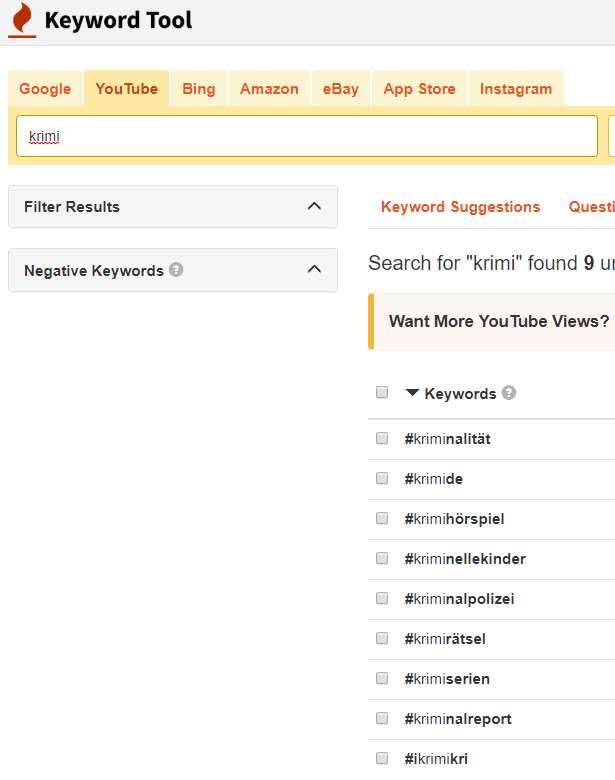
Task: Click the #krimirätsel keyword text
Action: (x=445, y=639)
